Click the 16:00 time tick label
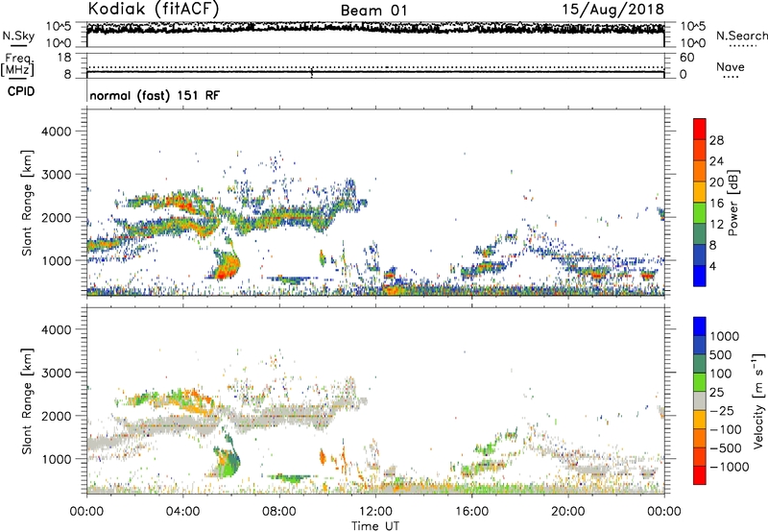 [471, 512]
